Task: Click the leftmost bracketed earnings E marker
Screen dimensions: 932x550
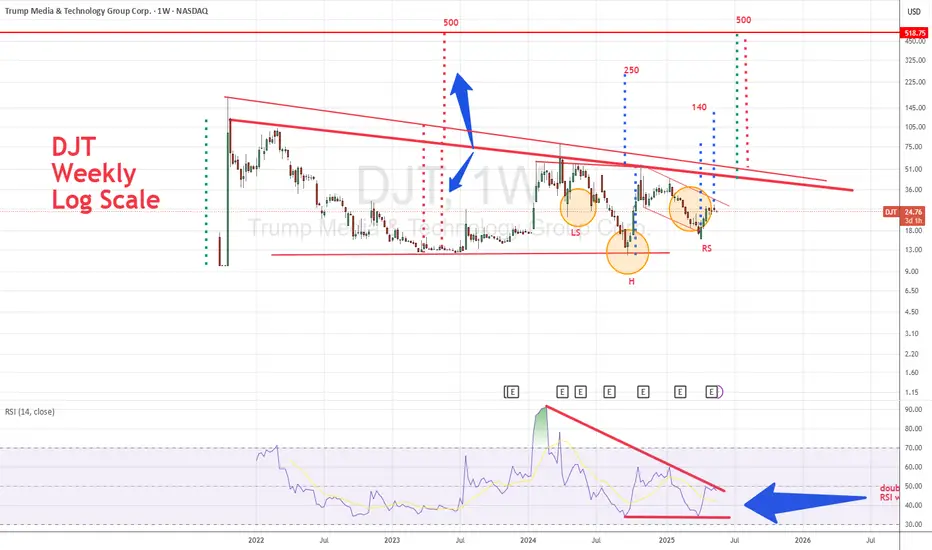Action: (511, 392)
